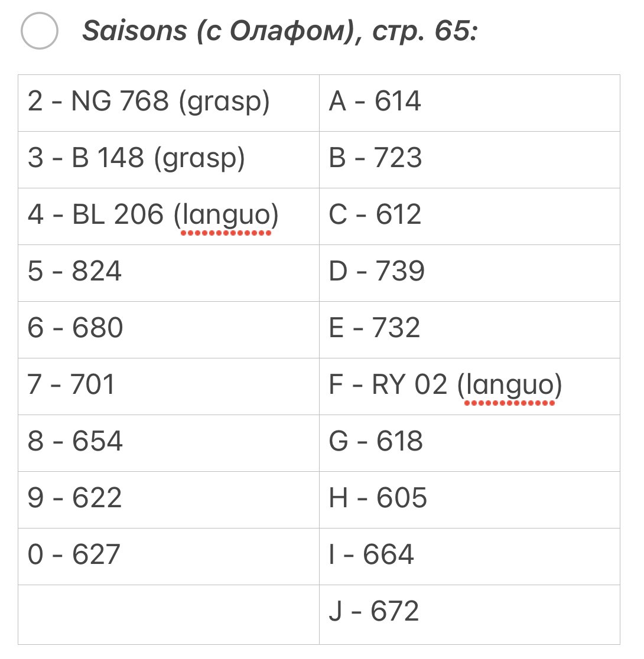Select the cell 'G - 618'
Screen dimensions: 644x659
(x=470, y=443)
